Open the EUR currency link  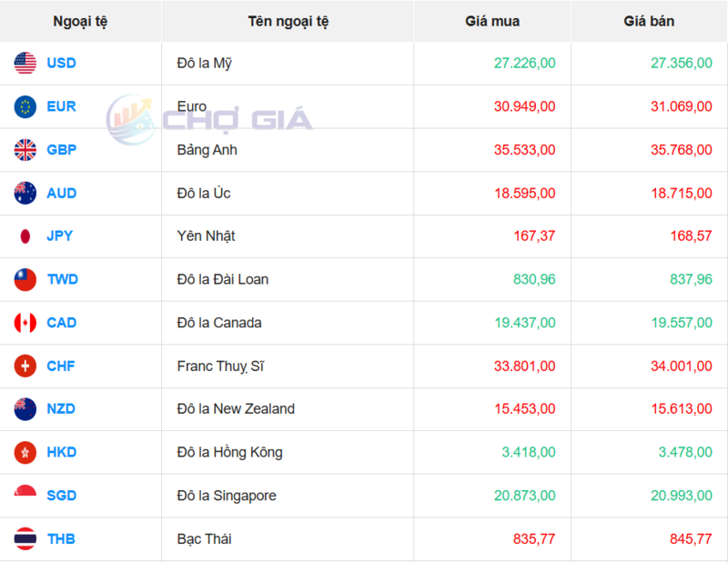click(61, 106)
